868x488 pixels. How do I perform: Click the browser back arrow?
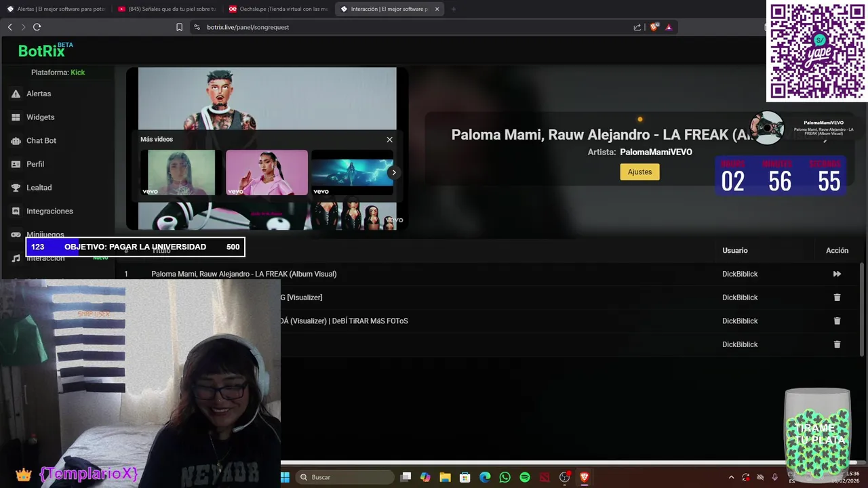click(9, 27)
